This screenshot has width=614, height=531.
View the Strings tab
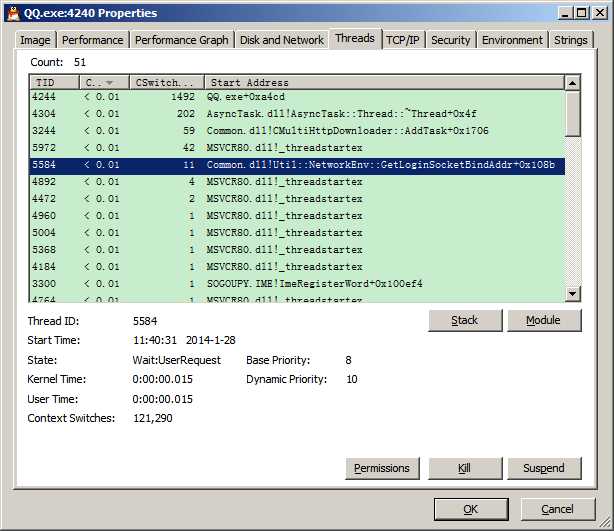point(571,40)
